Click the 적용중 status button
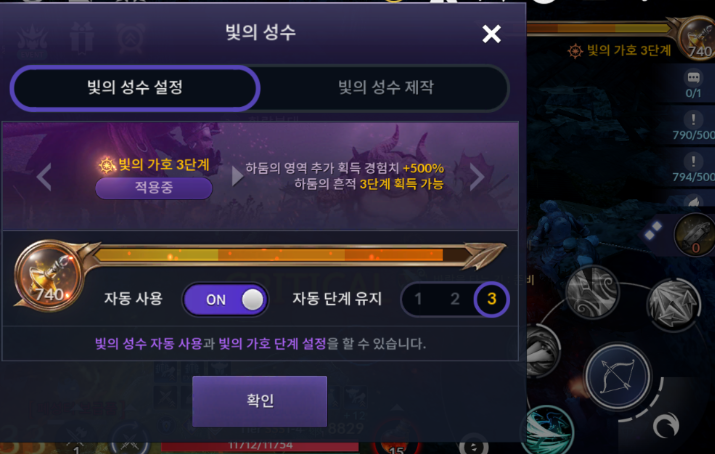 click(154, 187)
